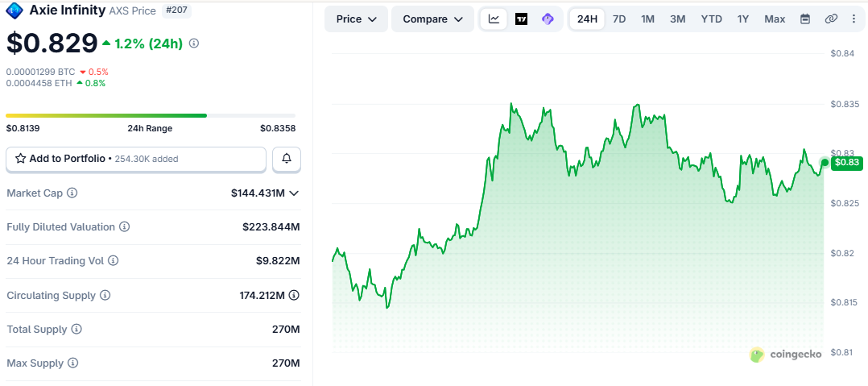
Task: Copy chart link using chain icon
Action: pos(831,19)
